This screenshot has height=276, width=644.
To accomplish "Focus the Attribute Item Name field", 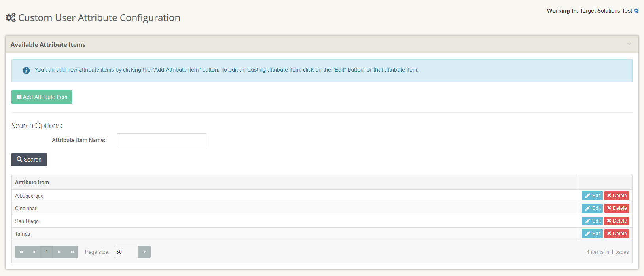I will click(161, 140).
